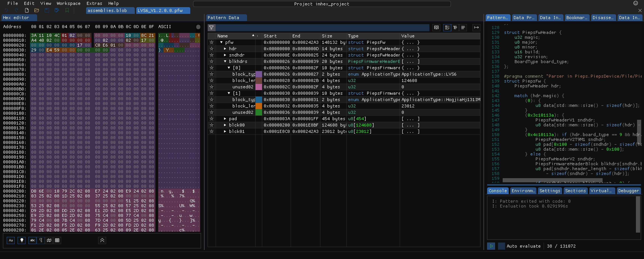Image resolution: width=644 pixels, height=259 pixels.
Task: Click the Project imhex_project title bar field
Action: click(x=322, y=4)
